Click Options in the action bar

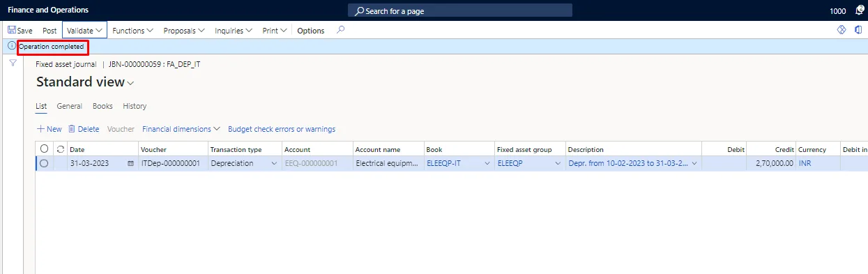pos(311,31)
